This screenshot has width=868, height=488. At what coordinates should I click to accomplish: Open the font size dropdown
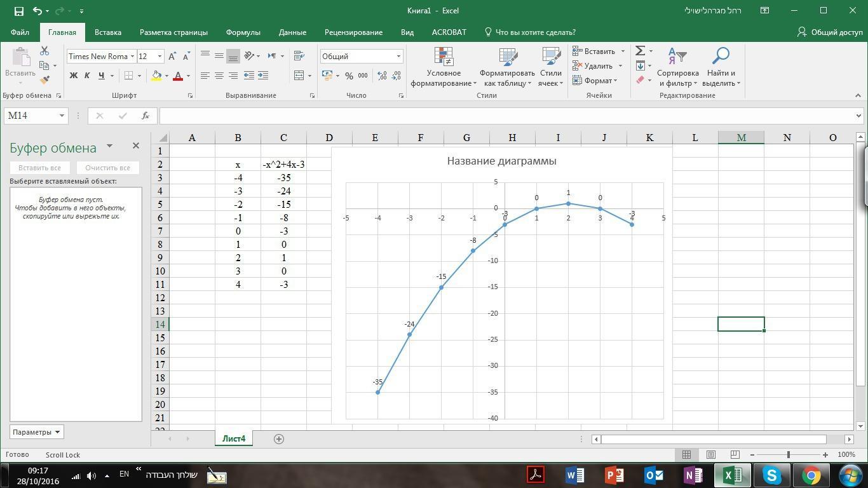pyautogui.click(x=159, y=57)
